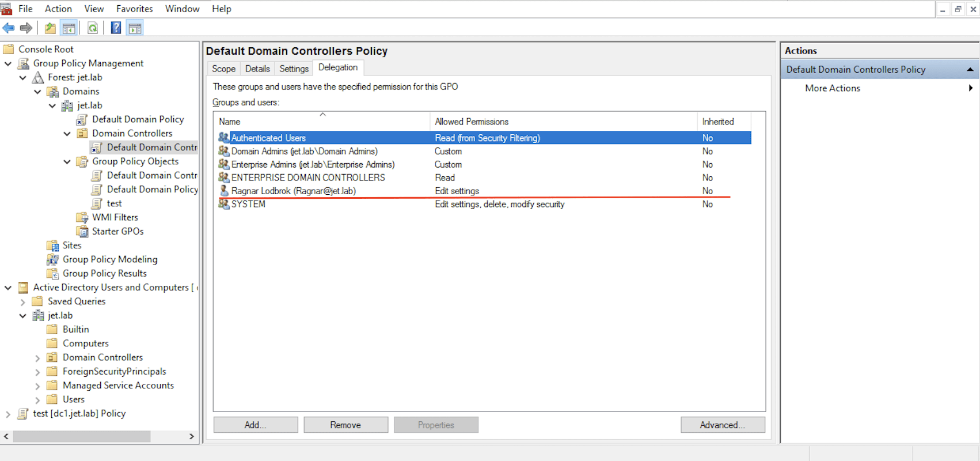Image resolution: width=980 pixels, height=461 pixels.
Task: Open the Help menu
Action: point(221,9)
